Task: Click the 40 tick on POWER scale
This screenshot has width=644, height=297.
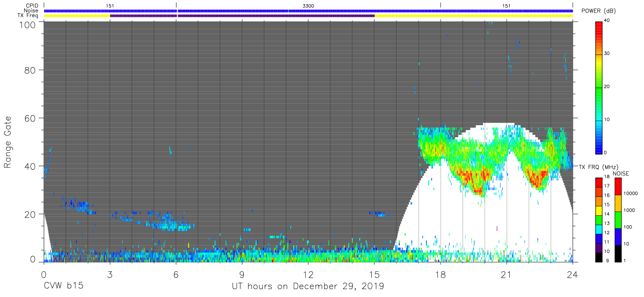Action: 607,21
